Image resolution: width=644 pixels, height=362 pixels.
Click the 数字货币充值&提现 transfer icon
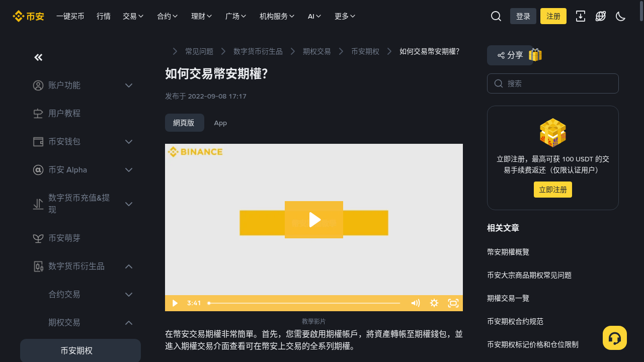click(38, 204)
